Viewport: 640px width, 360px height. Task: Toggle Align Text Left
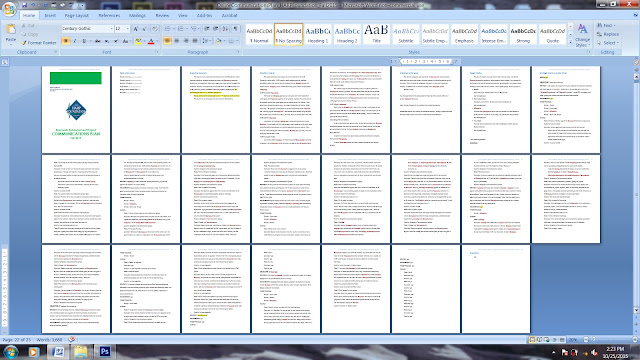(x=167, y=41)
